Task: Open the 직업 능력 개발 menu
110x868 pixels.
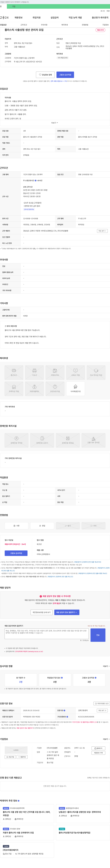Action: tap(75, 18)
